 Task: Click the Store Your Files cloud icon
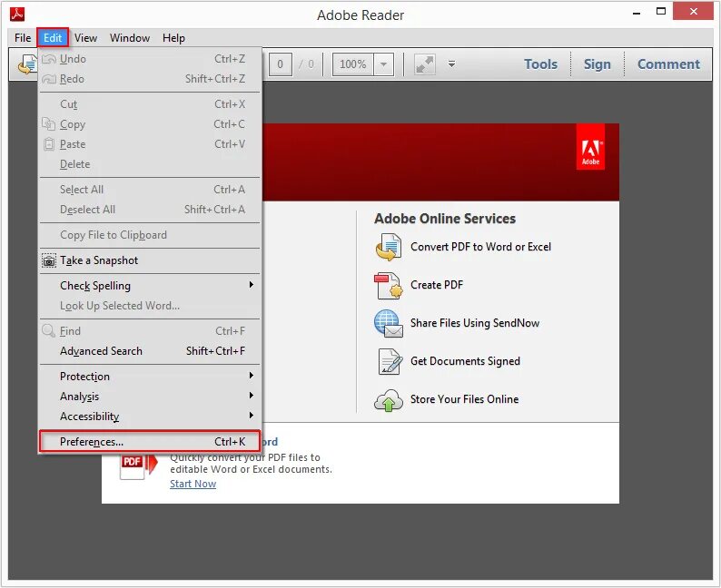(x=389, y=399)
